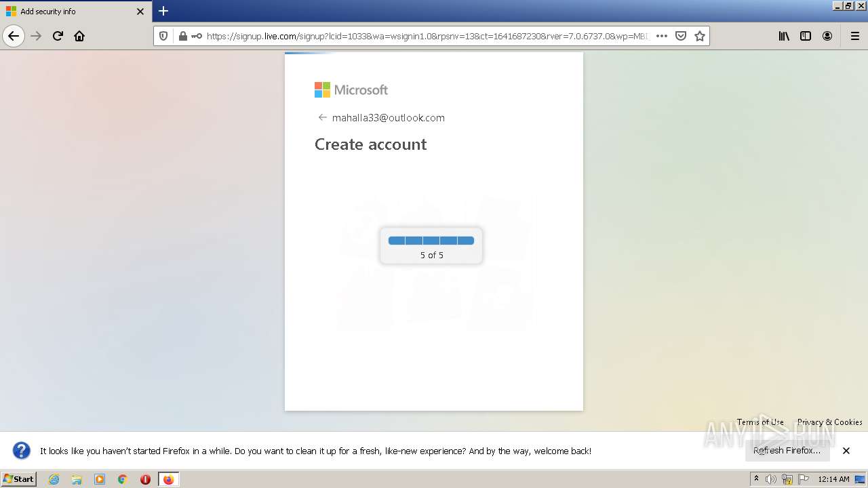
Task: Click the Create account heading
Action: [x=370, y=144]
